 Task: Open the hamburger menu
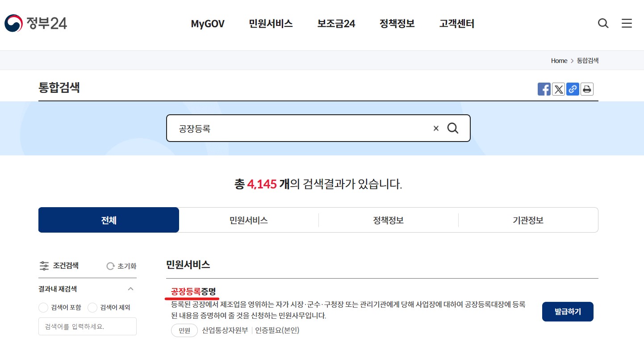627,23
